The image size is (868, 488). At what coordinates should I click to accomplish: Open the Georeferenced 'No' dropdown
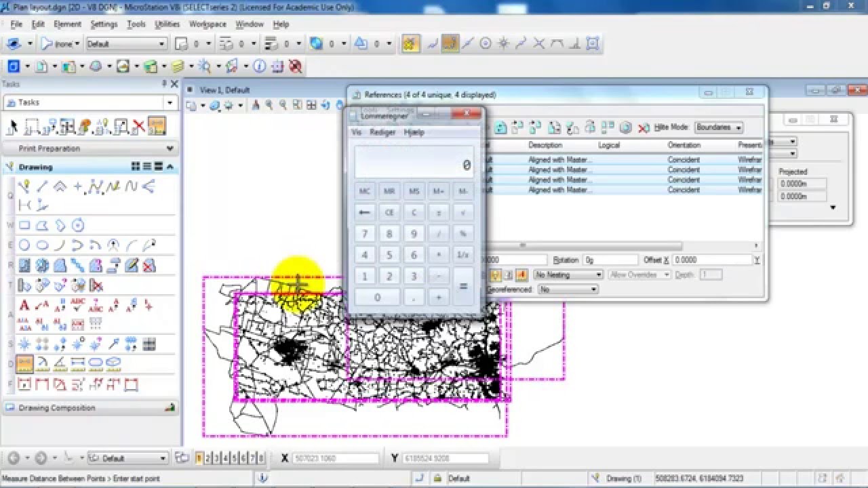coord(568,289)
